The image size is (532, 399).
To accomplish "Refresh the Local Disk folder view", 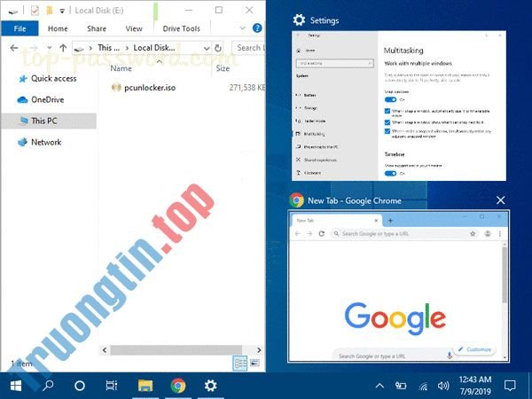I will click(218, 48).
